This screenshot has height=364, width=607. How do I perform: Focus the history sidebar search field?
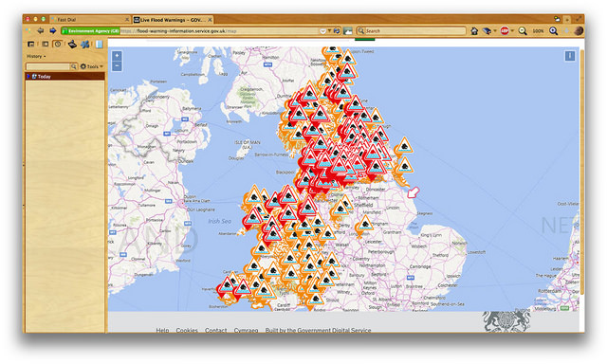coord(47,66)
